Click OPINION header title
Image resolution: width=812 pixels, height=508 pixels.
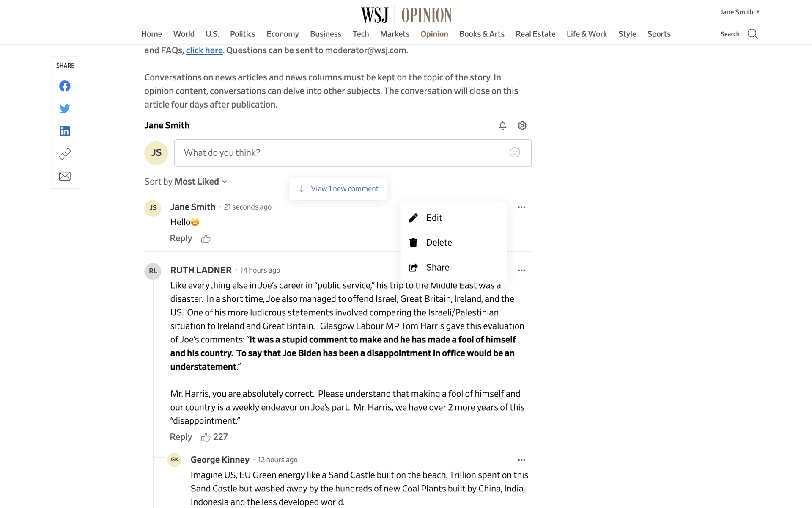(427, 15)
